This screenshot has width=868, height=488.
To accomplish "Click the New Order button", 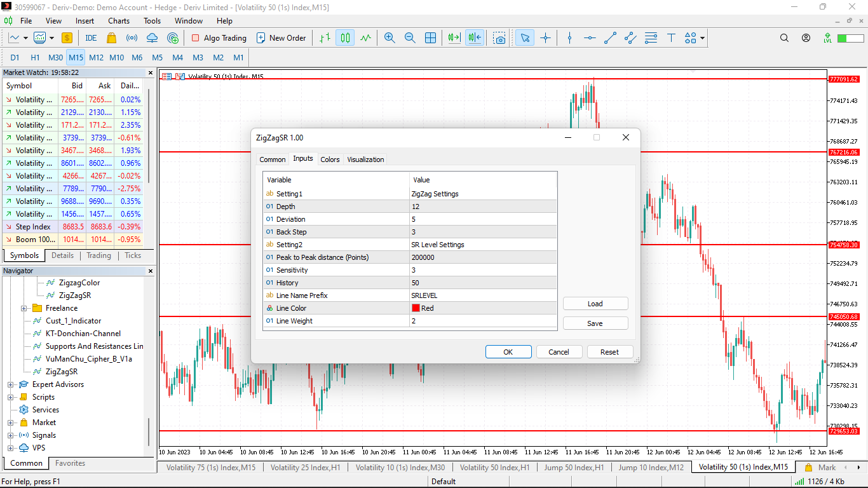I will tap(281, 38).
